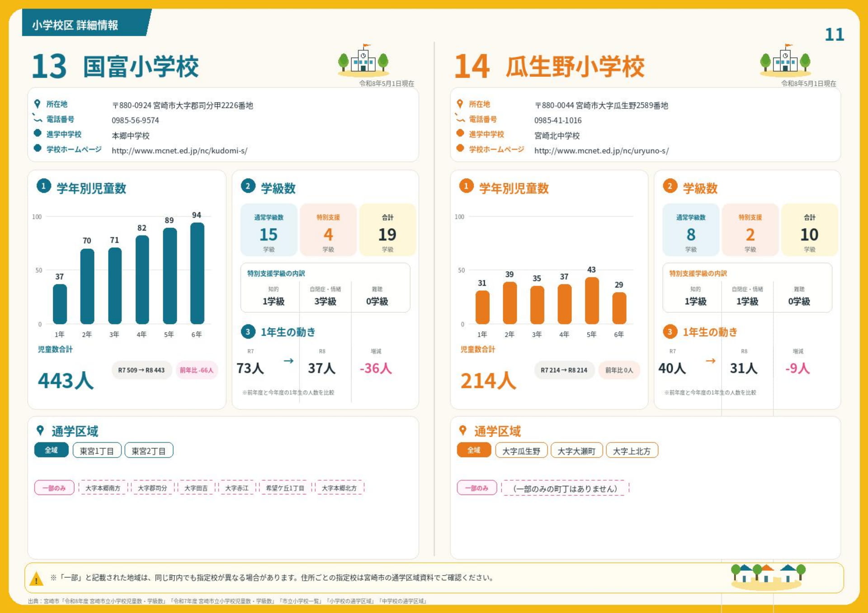
Task: Select the 小学校区 詳細情報 header tab
Action: tap(86, 24)
